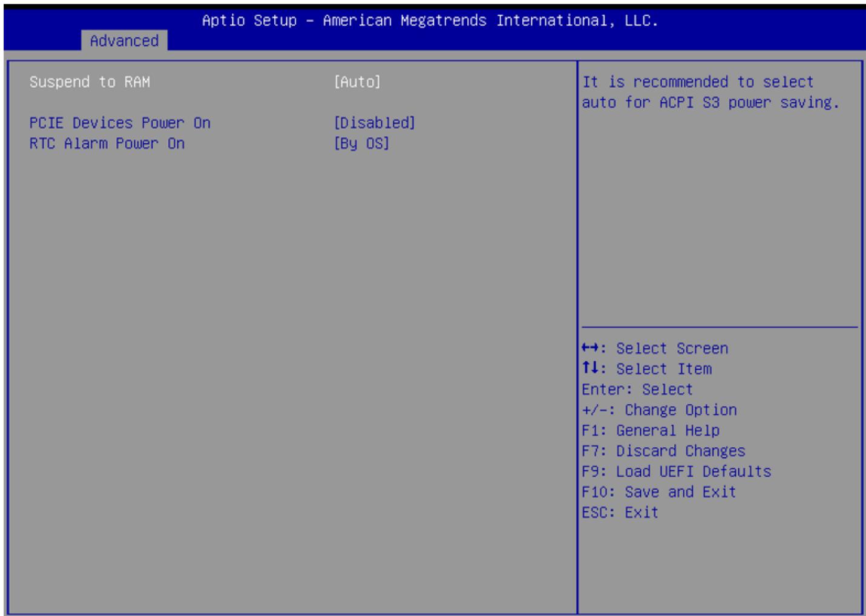This screenshot has height=616, width=866.
Task: Click the left-right arrows Select Screen icon
Action: (590, 348)
